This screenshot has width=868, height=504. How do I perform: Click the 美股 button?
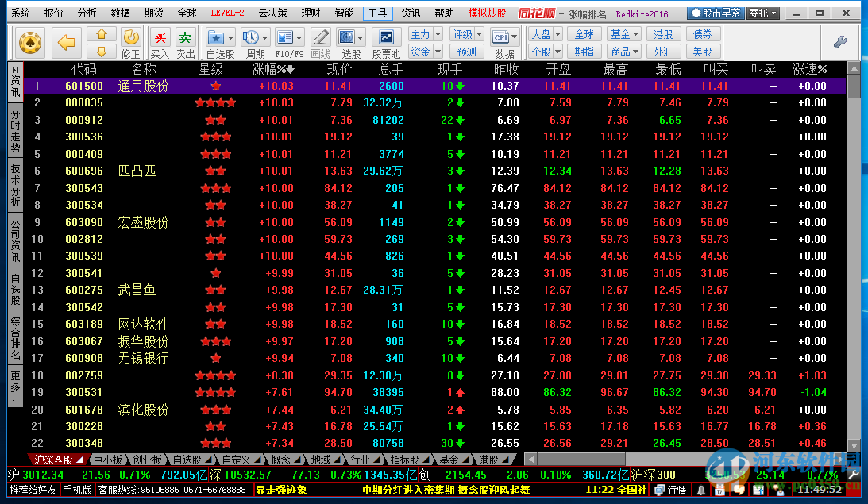tap(702, 52)
